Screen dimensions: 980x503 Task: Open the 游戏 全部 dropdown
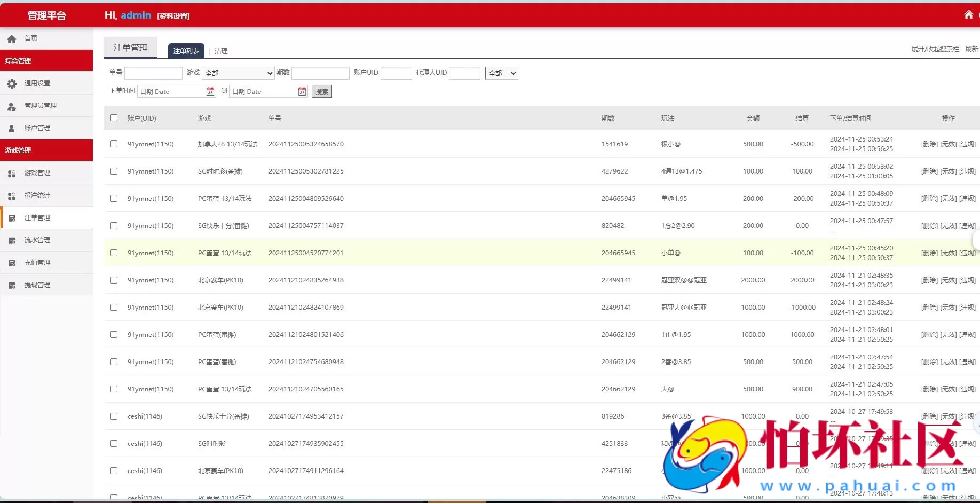(238, 73)
